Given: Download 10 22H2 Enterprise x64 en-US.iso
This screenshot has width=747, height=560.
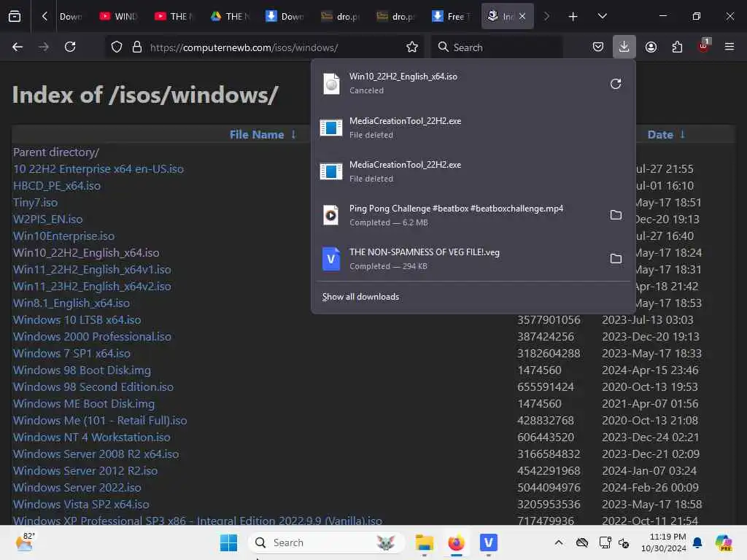Looking at the screenshot, I should (98, 169).
